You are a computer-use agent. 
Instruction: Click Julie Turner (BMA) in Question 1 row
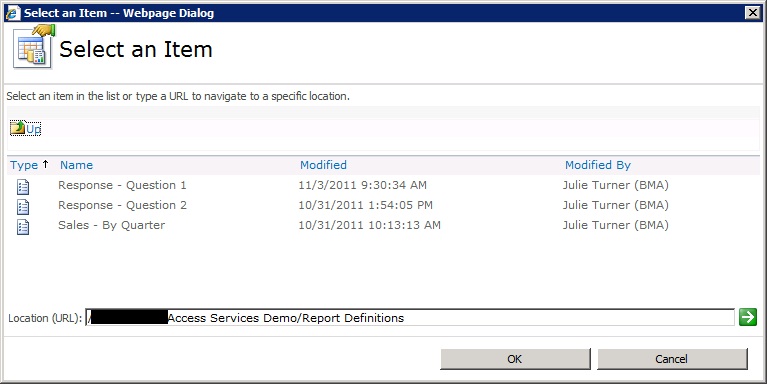615,185
